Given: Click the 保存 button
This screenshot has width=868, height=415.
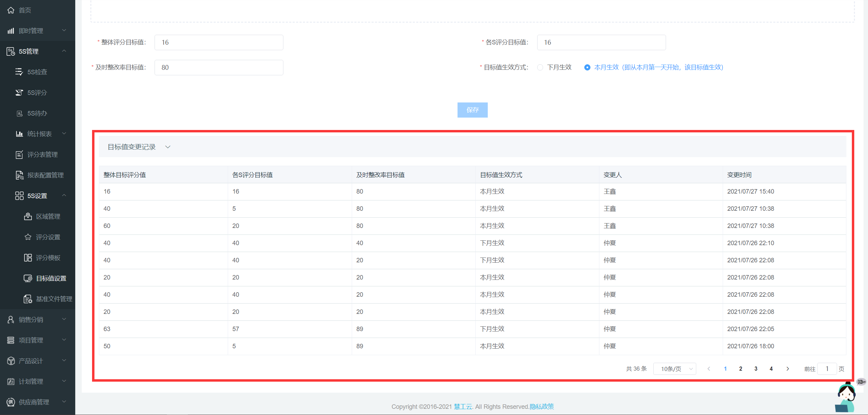Looking at the screenshot, I should pyautogui.click(x=472, y=110).
